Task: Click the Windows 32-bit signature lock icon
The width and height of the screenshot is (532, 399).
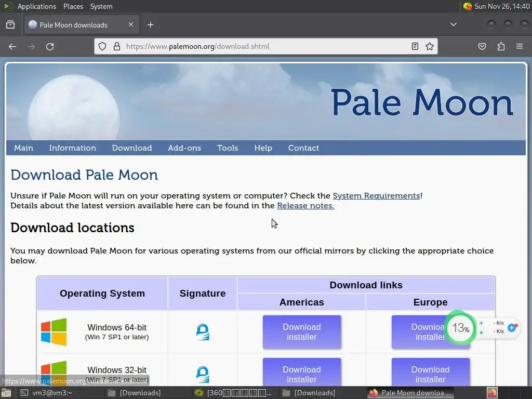Action: click(203, 375)
